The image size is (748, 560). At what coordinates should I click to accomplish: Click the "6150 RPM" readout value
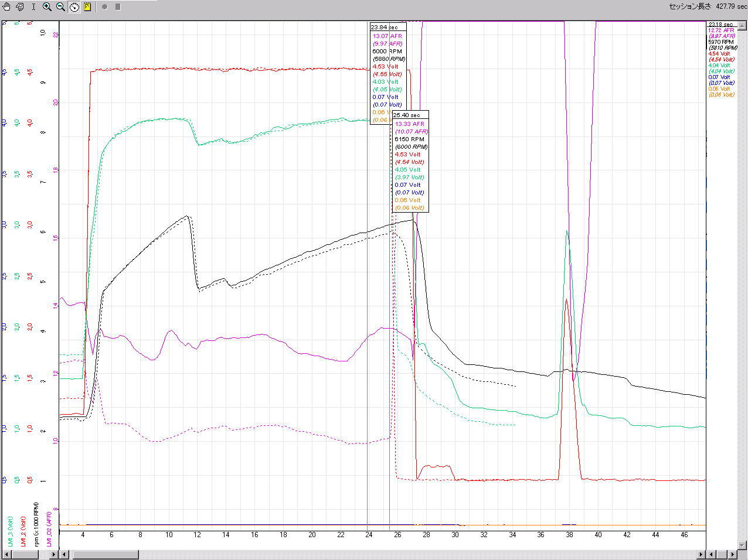409,139
